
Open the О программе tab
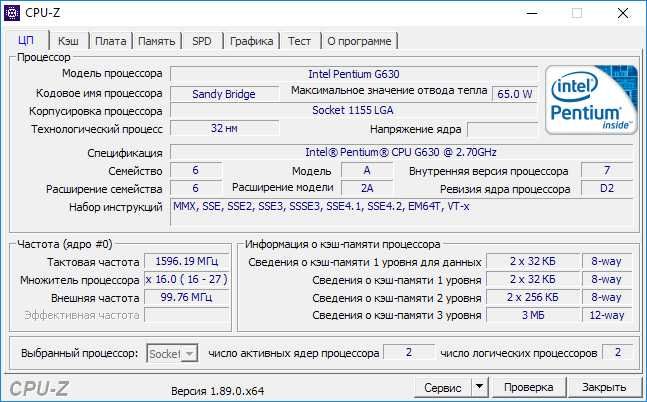359,41
